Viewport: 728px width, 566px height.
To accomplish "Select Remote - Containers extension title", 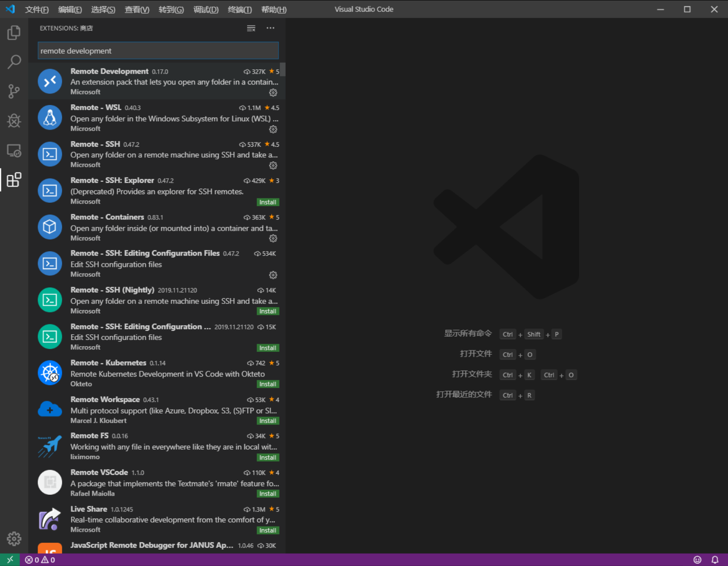I will pyautogui.click(x=107, y=217).
